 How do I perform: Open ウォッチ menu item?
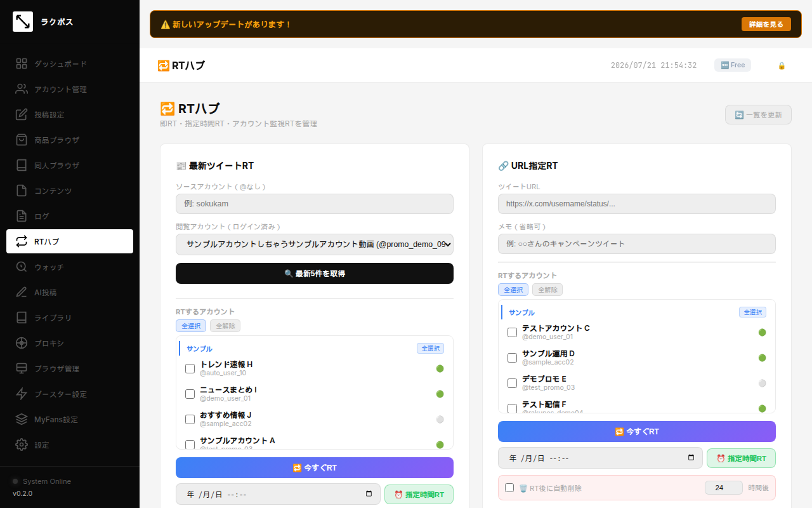(70, 267)
